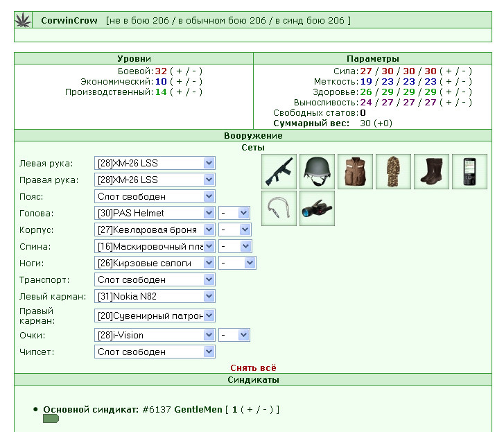Click the leaf avatar icon next to CorwinCrow

point(23,20)
